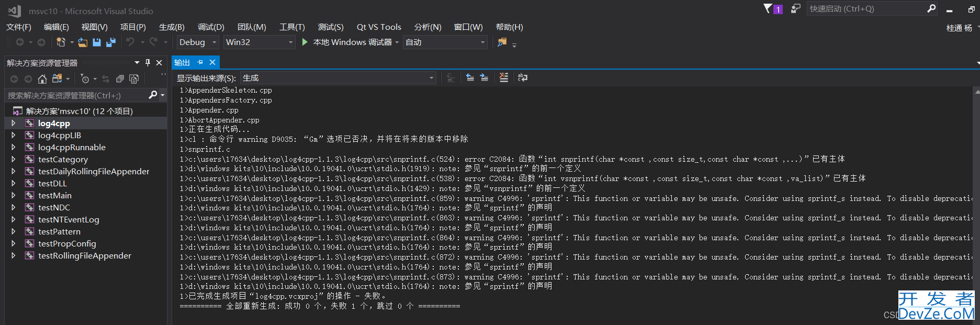Click the Navigate Backward arrow in main toolbar
This screenshot has height=325, width=980.
pyautogui.click(x=20, y=42)
